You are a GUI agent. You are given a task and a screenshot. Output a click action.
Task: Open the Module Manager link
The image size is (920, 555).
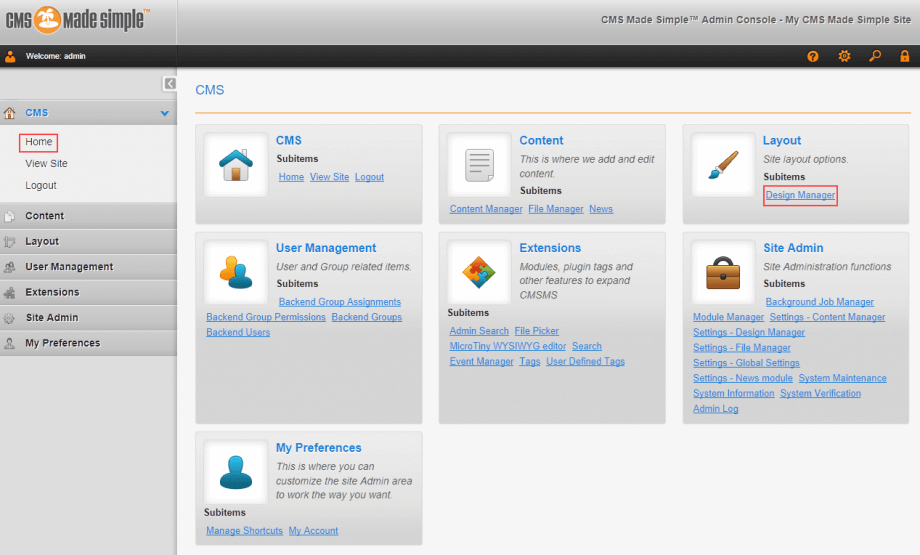(x=728, y=317)
